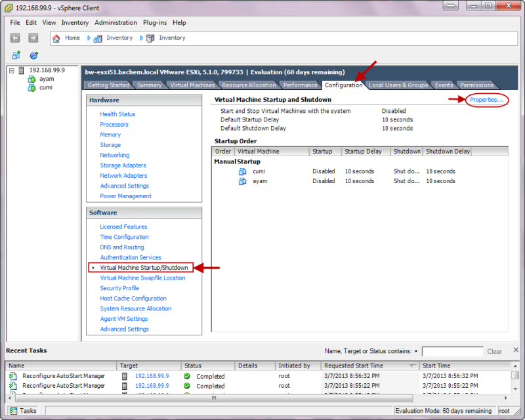This screenshot has height=420, width=525.
Task: Open the dropdown arrow right after Home breadcrumb
Action: (x=89, y=38)
